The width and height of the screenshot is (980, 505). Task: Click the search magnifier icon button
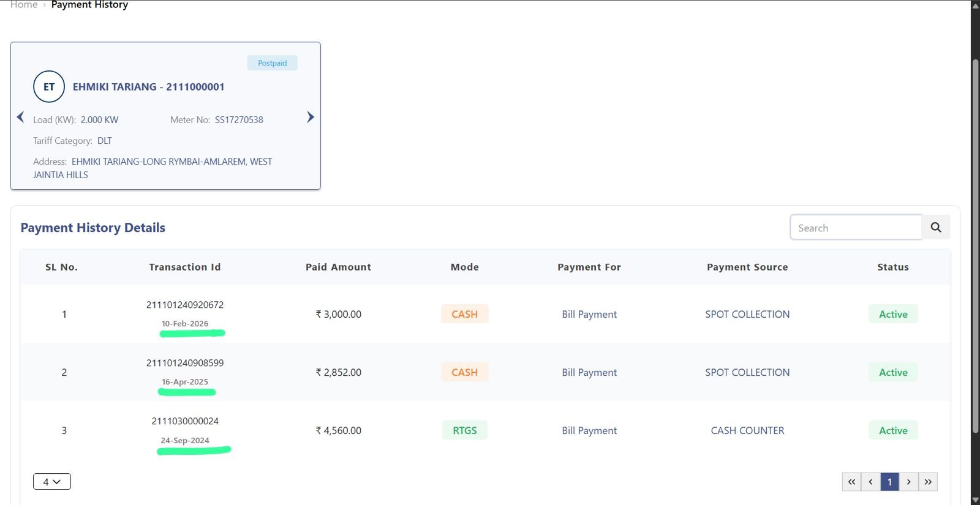coord(936,228)
